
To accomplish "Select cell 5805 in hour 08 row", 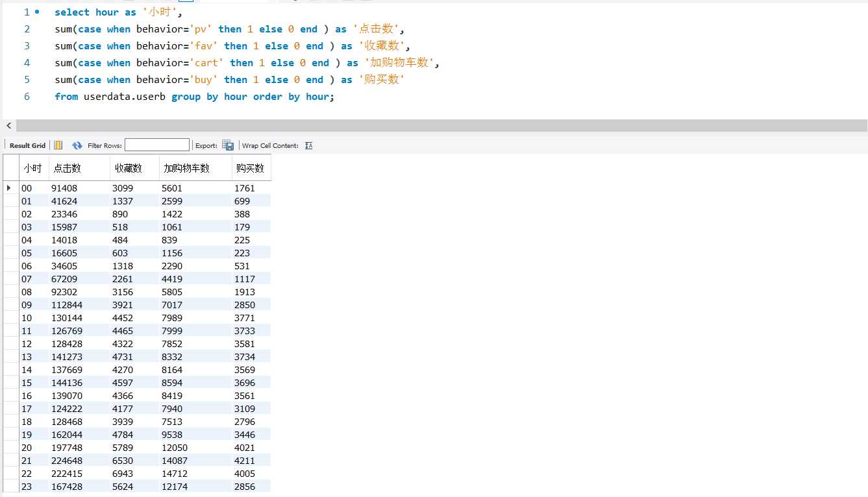I will 195,292.
